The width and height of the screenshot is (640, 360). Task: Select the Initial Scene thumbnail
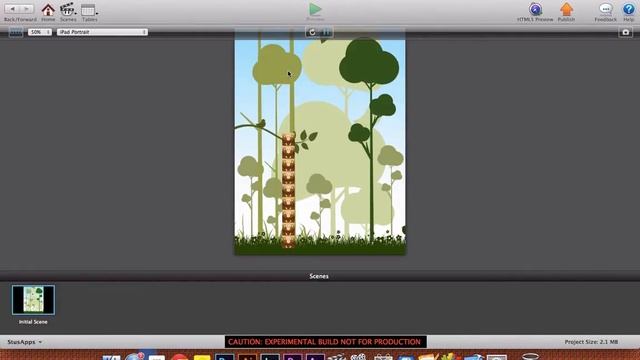point(33,300)
